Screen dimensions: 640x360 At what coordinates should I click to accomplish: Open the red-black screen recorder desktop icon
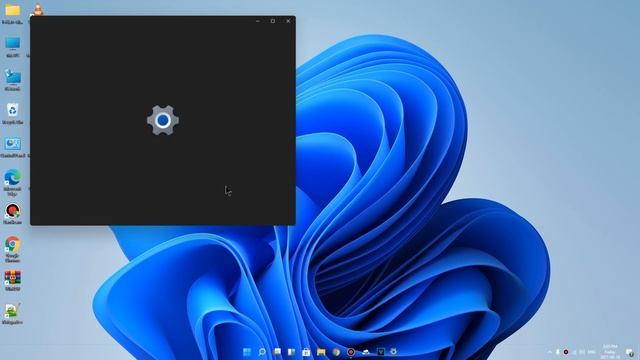coord(13,211)
